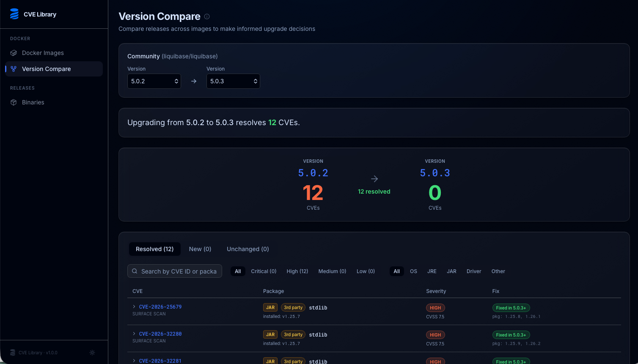This screenshot has height=364, width=638.
Task: Click the 'Community (liquibase/liquibase)' label
Action: [x=173, y=56]
